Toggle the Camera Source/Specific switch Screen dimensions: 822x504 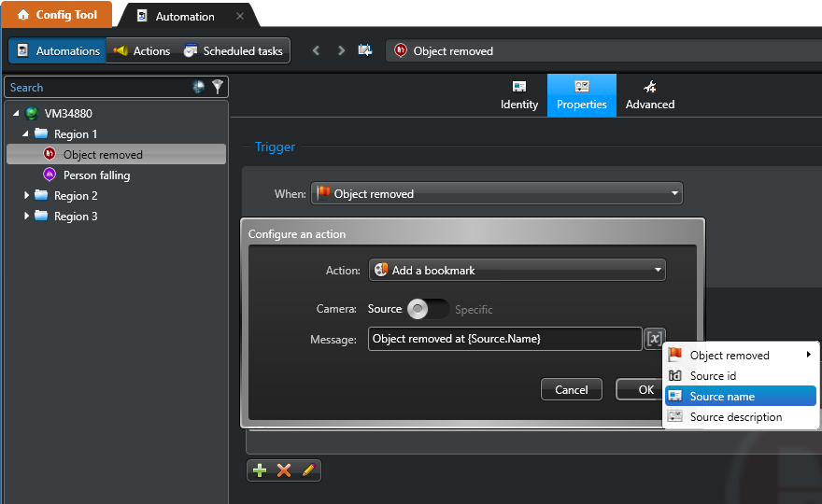[x=429, y=309]
